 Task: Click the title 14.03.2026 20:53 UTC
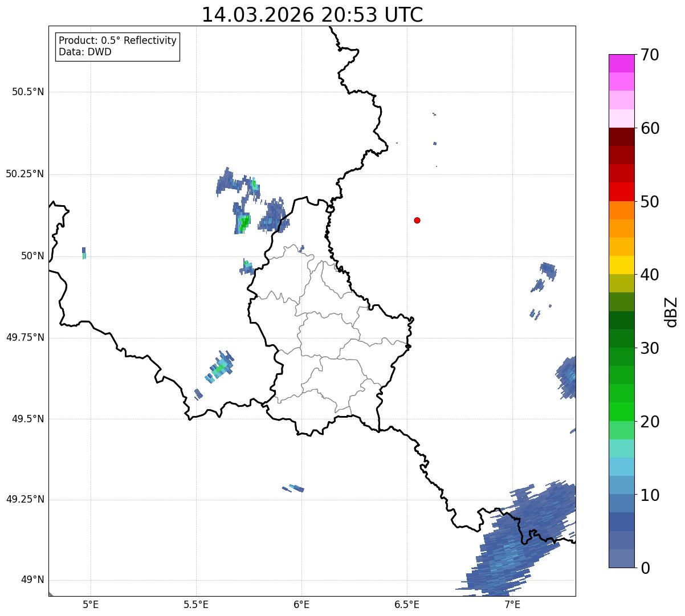pos(312,15)
